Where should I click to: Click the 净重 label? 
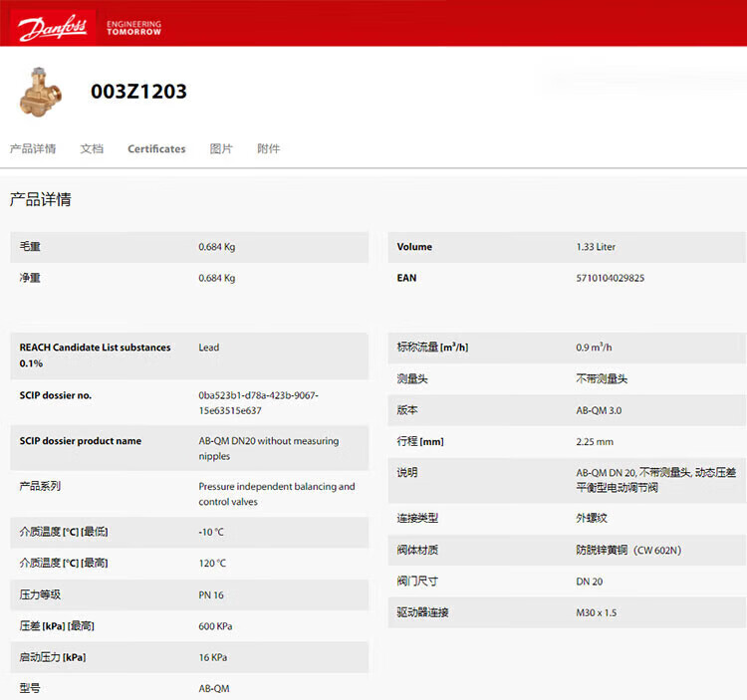pos(30,278)
